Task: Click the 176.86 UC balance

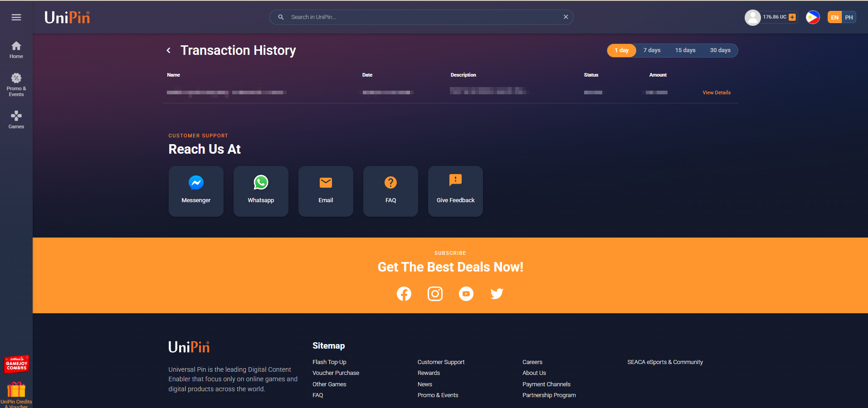Action: click(775, 17)
